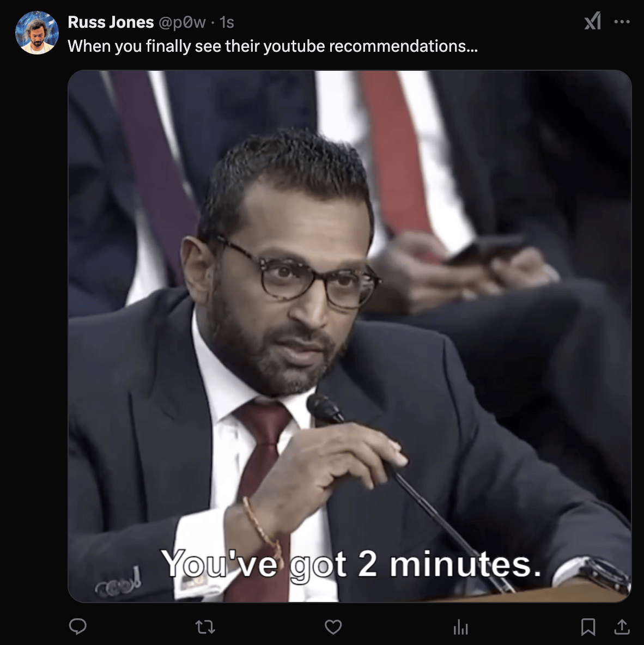The image size is (644, 645).
Task: Click the tweet text about youtube recommendations
Action: tap(272, 46)
